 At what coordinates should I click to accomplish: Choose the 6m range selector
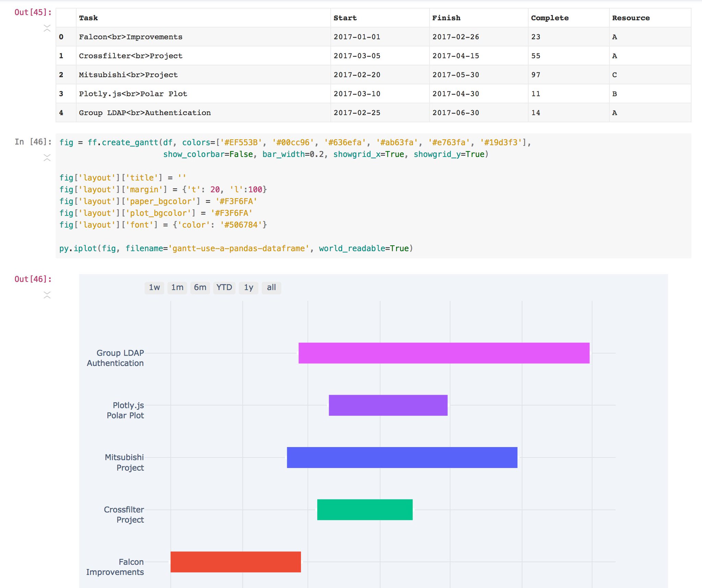point(200,287)
